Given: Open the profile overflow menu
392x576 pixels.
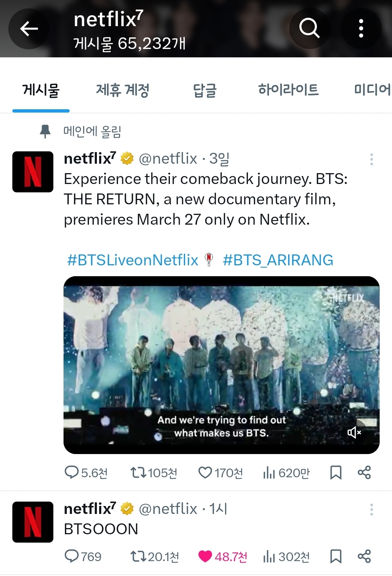Looking at the screenshot, I should coord(361,29).
